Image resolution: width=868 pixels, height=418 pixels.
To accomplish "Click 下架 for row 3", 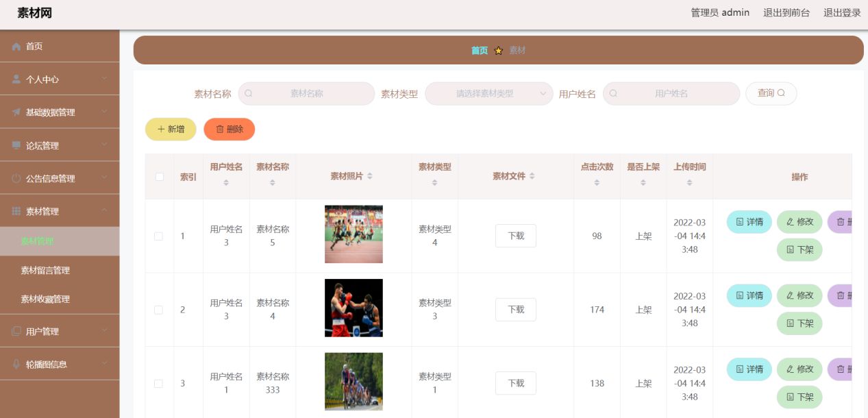I will point(799,397).
